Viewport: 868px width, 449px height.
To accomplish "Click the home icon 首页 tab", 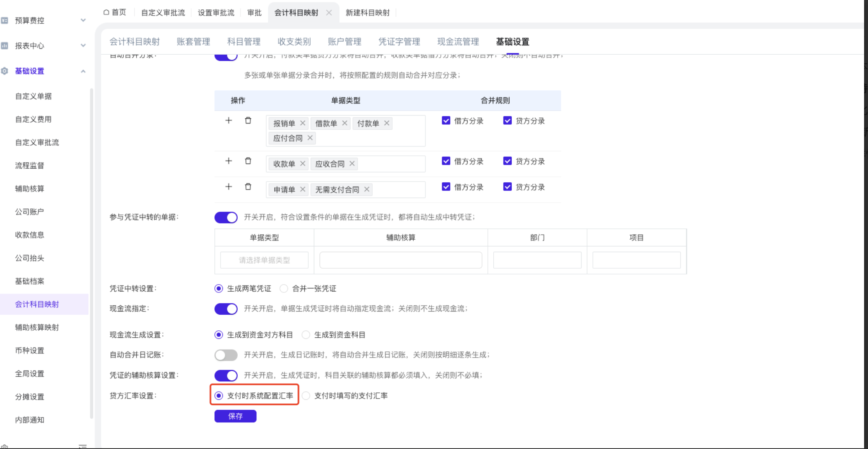I will [x=115, y=12].
